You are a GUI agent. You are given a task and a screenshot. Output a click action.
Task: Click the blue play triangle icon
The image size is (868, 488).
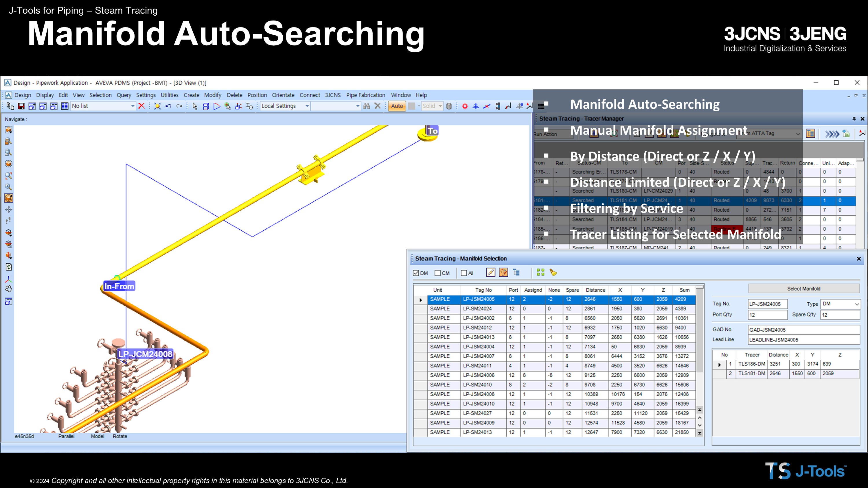[x=217, y=106]
